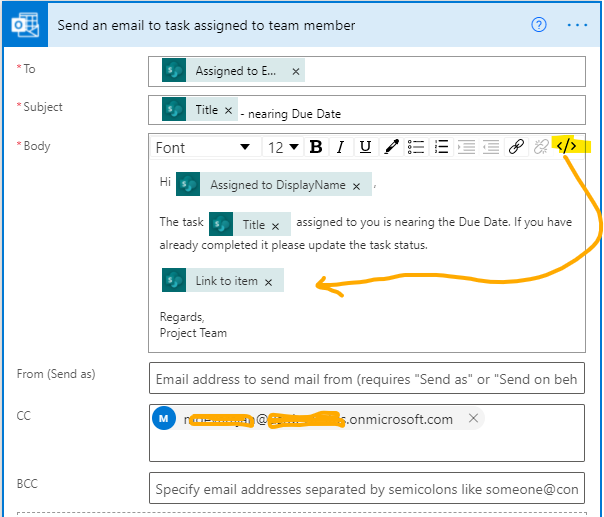Remove the Assigned to E... token in To field
The width and height of the screenshot is (604, 517).
point(295,72)
